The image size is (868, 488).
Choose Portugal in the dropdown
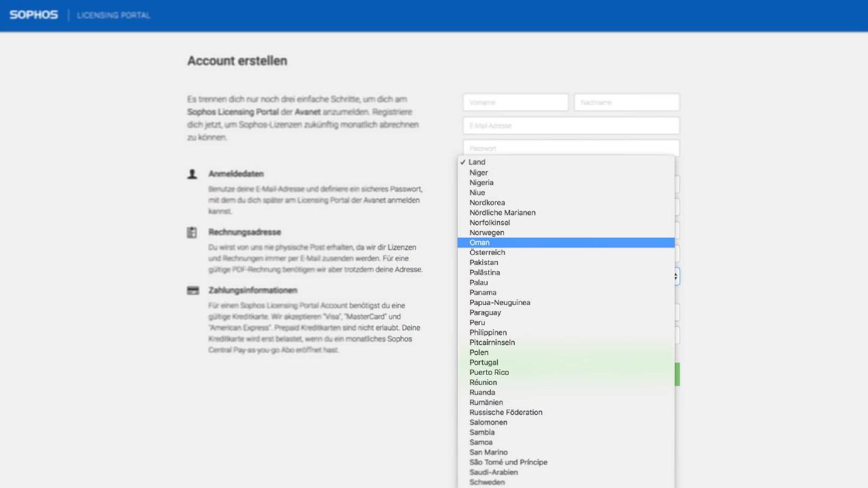(484, 363)
